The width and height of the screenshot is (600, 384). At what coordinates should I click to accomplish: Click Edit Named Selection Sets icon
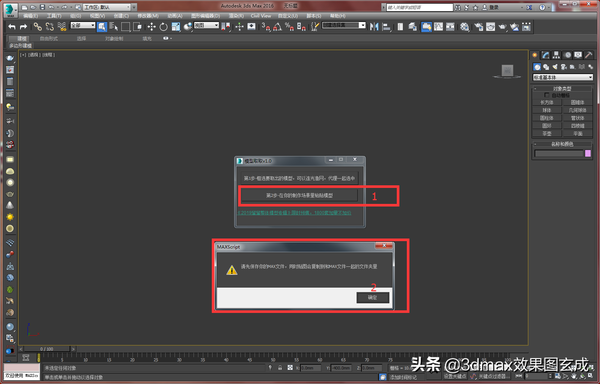point(315,27)
